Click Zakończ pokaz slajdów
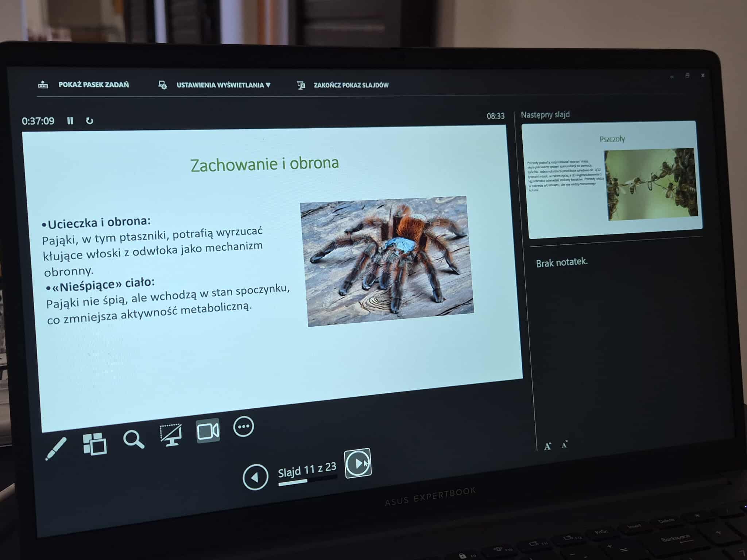Screen dimensions: 747x560 (351, 85)
